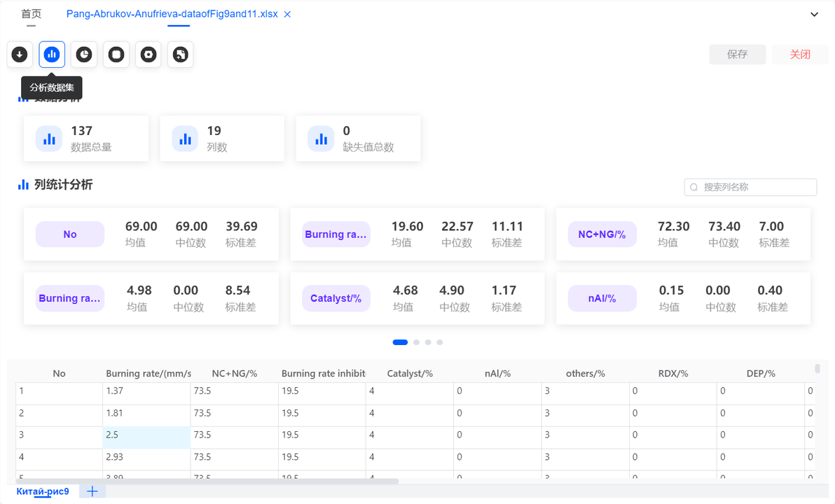Click the bar icon beside 19 列数
The image size is (835, 504).
(185, 139)
